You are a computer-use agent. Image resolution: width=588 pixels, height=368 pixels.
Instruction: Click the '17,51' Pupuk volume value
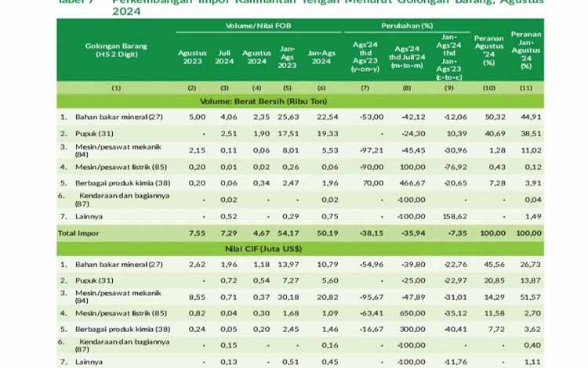point(289,134)
